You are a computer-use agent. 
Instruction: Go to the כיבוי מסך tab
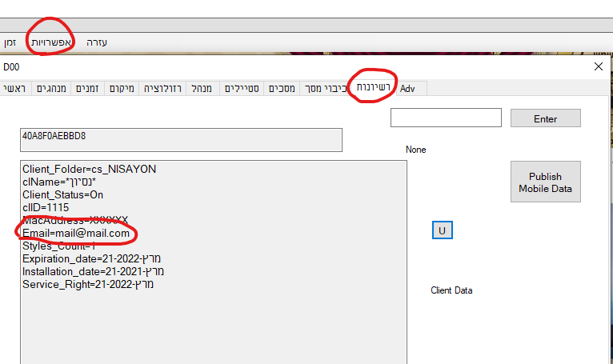(x=326, y=88)
